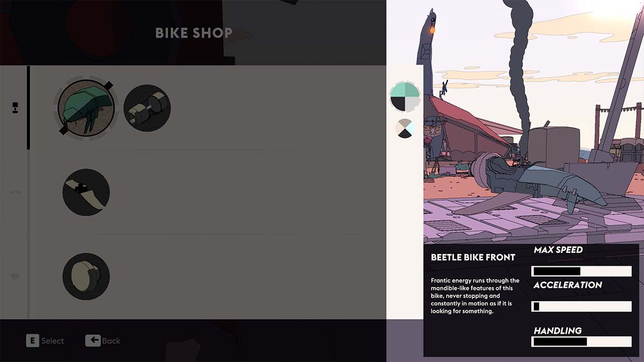Apply the beige, cyan and black color scheme
This screenshot has height=362, width=644.
coord(405,129)
